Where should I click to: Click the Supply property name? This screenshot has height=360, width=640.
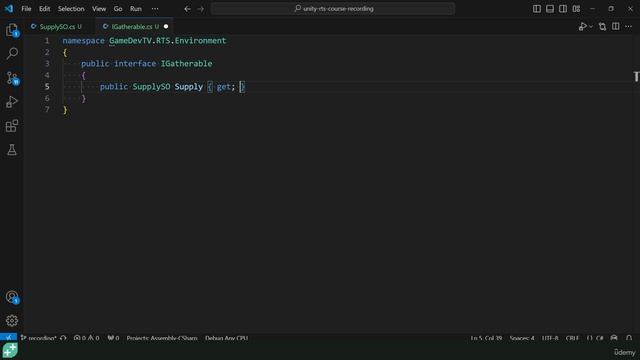point(189,87)
